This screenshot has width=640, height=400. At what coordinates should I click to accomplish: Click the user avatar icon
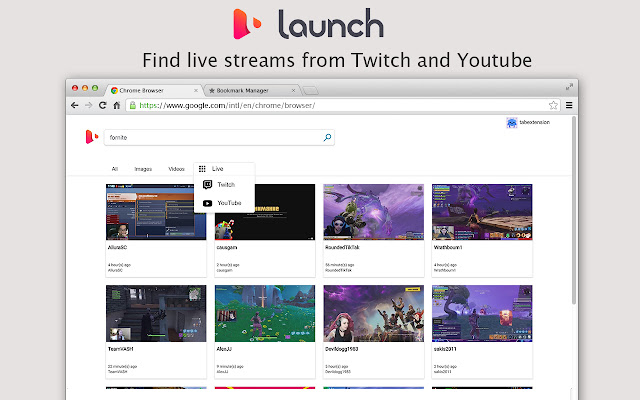tap(511, 122)
